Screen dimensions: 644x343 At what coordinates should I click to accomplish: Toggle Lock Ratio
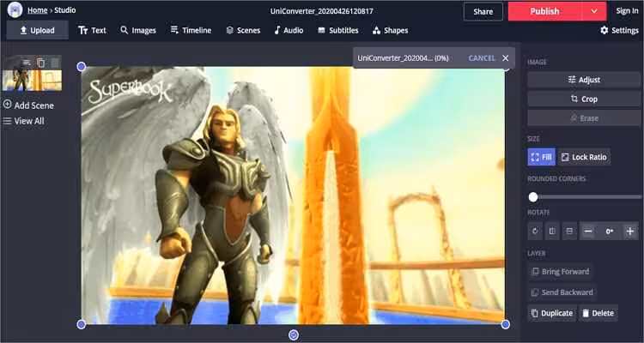pyautogui.click(x=584, y=157)
